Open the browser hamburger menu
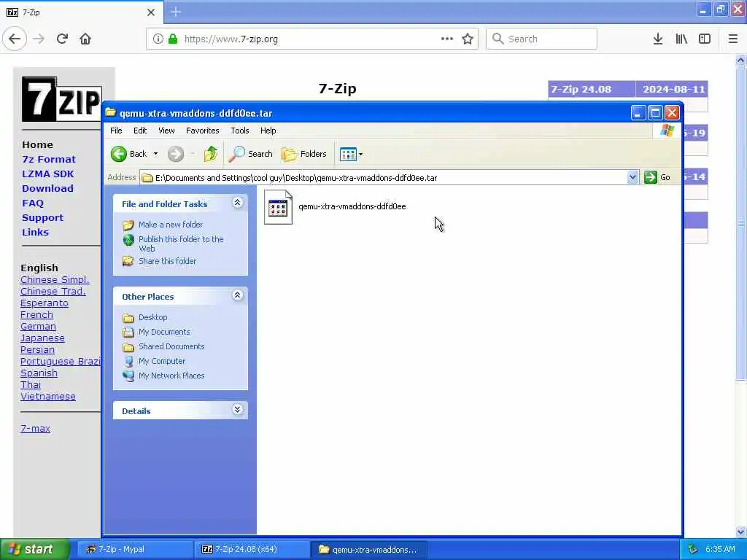 (733, 39)
